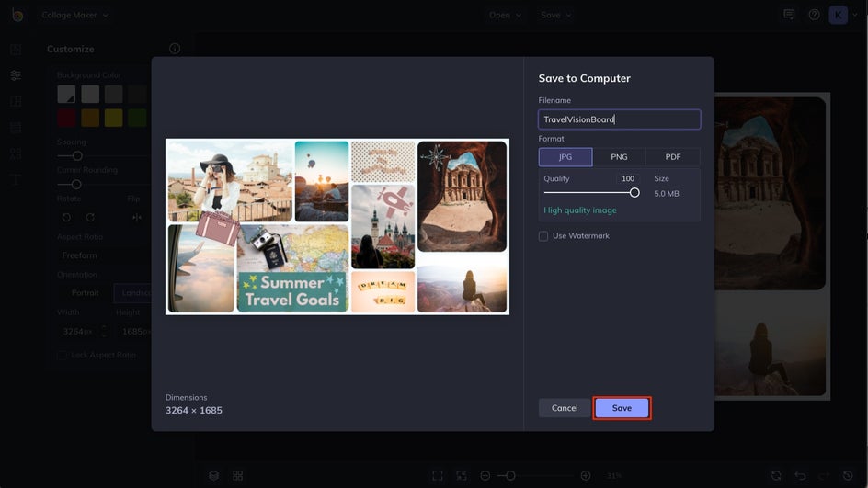This screenshot has width=868, height=488.
Task: Rotate collage counterclockwise icon
Action: [66, 218]
